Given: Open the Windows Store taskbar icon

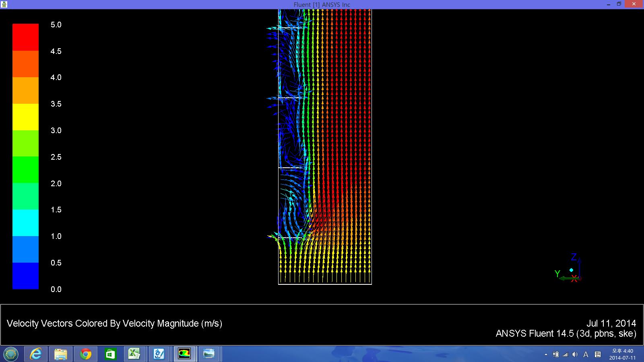Looking at the screenshot, I should coord(110,354).
